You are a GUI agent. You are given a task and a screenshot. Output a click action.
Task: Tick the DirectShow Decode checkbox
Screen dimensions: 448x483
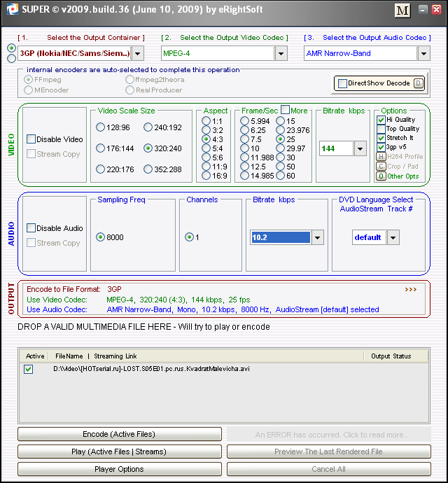(342, 83)
